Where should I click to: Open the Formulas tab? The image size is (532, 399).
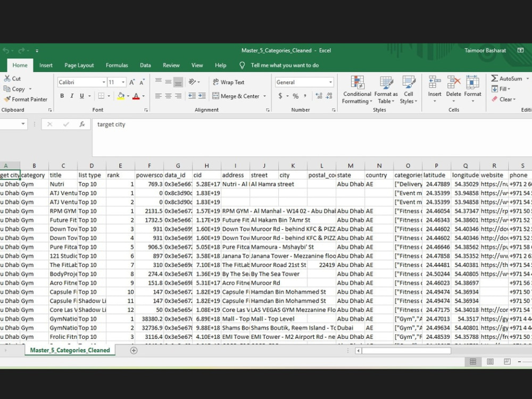(x=117, y=65)
